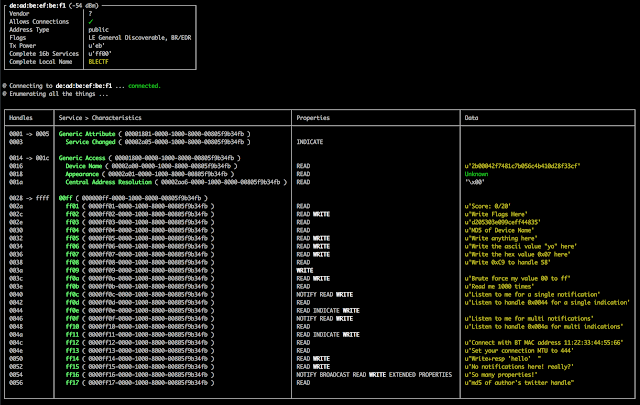
Task: Click "md5 of author's twitter handle" value
Action: pos(519,383)
